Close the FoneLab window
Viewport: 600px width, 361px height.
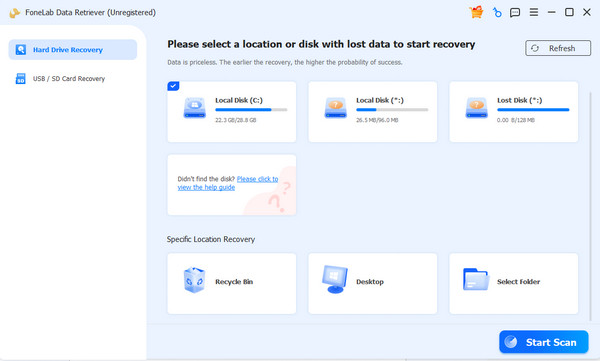coord(587,12)
